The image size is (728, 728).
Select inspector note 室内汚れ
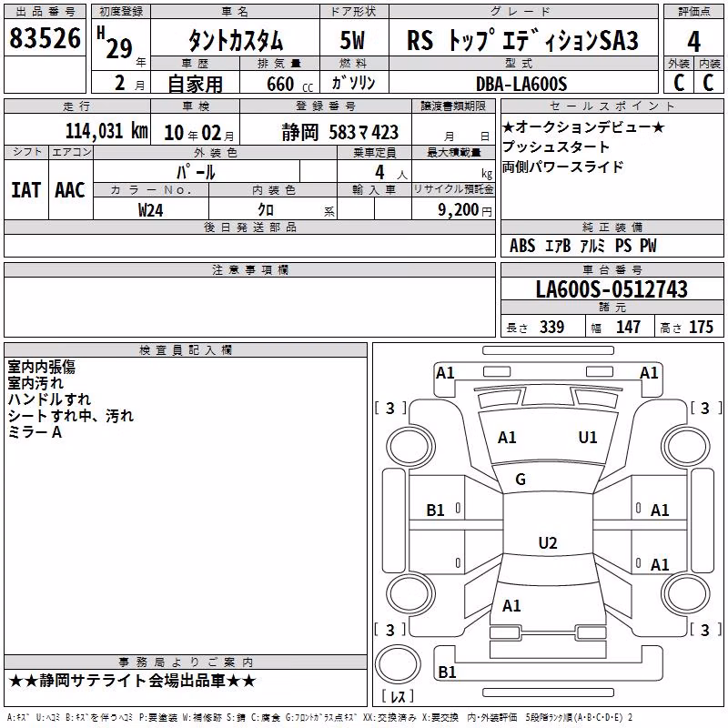[x=35, y=383]
